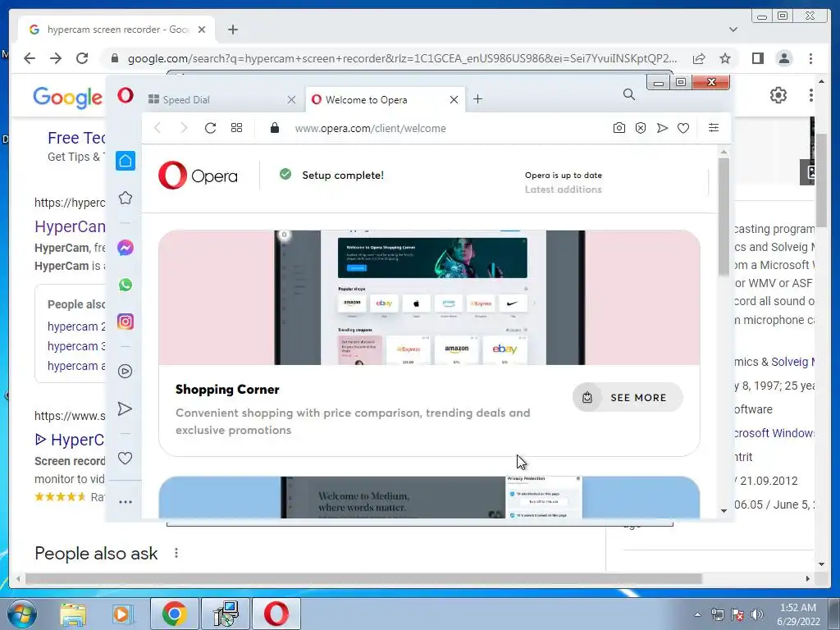Screen dimensions: 840x630
Task: Click the Shopping Corner preview image
Action: tap(429, 297)
